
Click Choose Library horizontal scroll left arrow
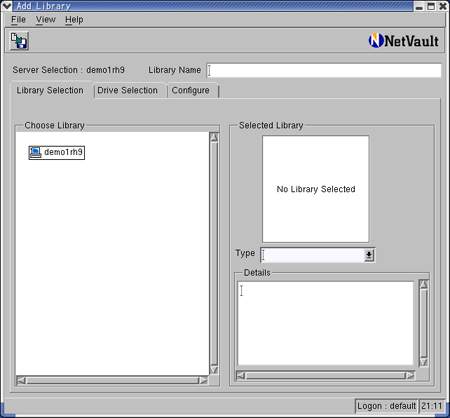pyautogui.click(x=21, y=380)
